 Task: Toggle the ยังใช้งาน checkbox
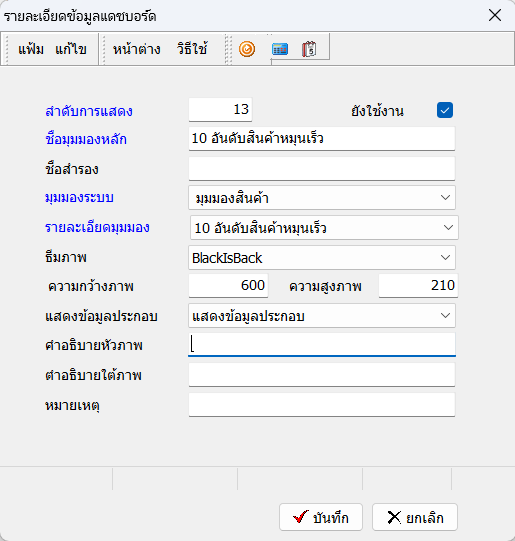(x=445, y=110)
